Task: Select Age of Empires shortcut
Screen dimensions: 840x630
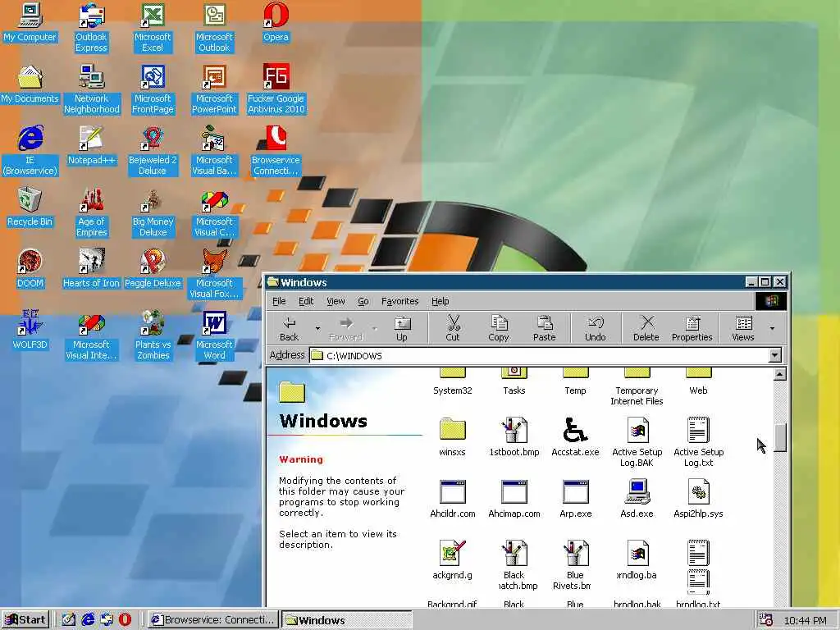Action: [x=92, y=212]
